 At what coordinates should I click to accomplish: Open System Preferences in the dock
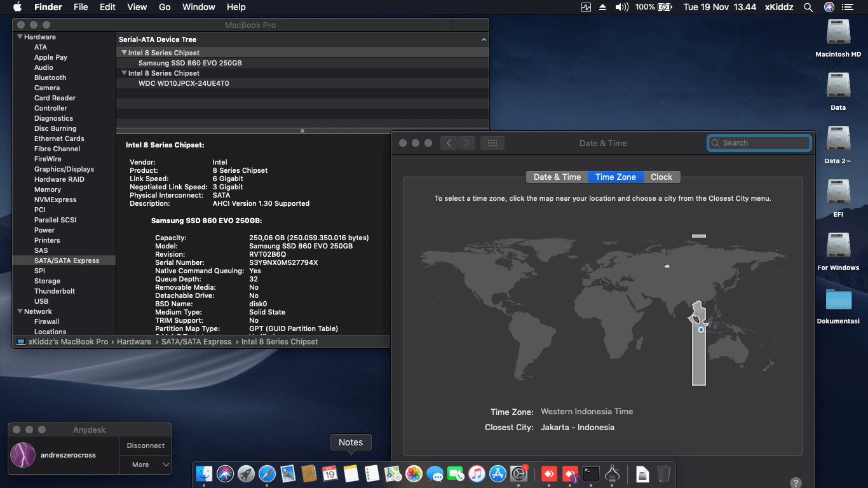point(519,473)
